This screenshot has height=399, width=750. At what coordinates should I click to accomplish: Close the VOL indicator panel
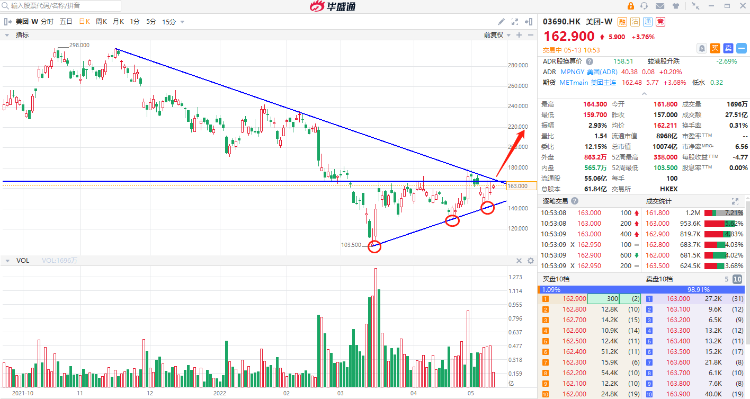(x=519, y=261)
